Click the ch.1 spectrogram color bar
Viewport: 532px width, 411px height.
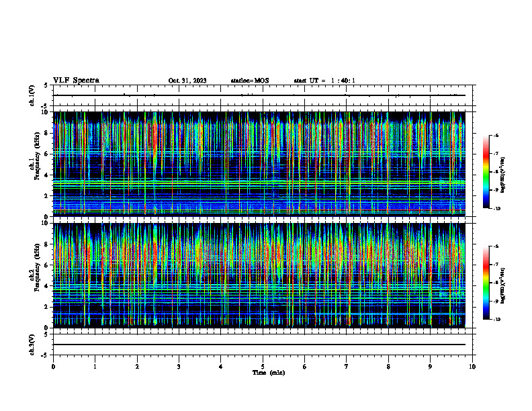coord(486,172)
